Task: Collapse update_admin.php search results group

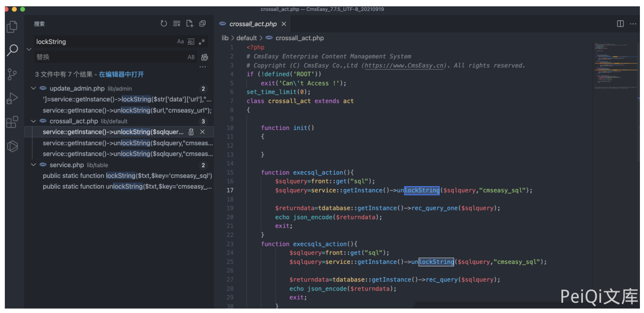Action: (33, 89)
